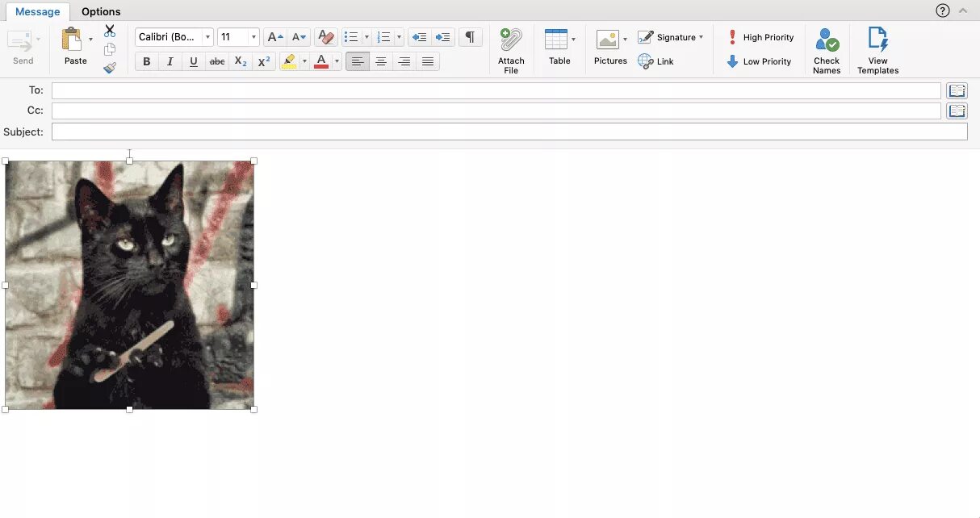980x518 pixels.
Task: Cut selection with the scissors icon
Action: click(x=110, y=31)
